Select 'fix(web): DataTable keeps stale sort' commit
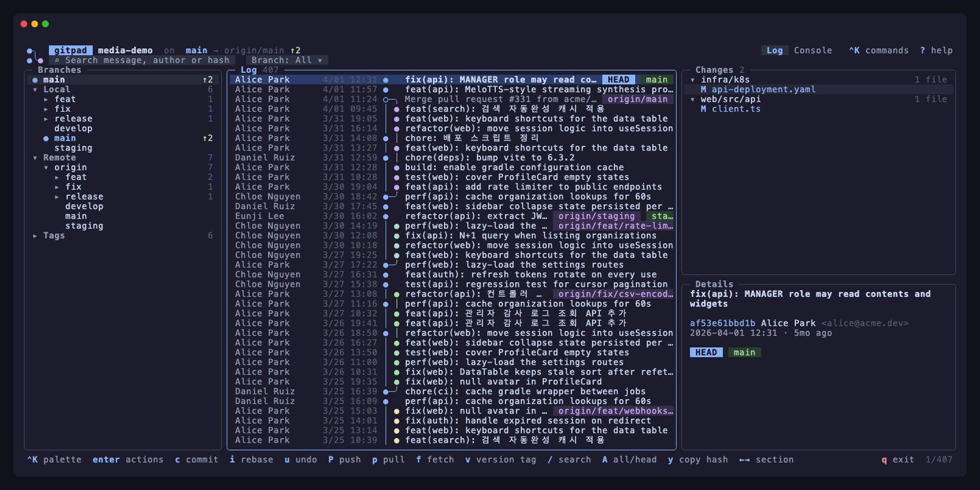980x490 pixels. (x=452, y=372)
